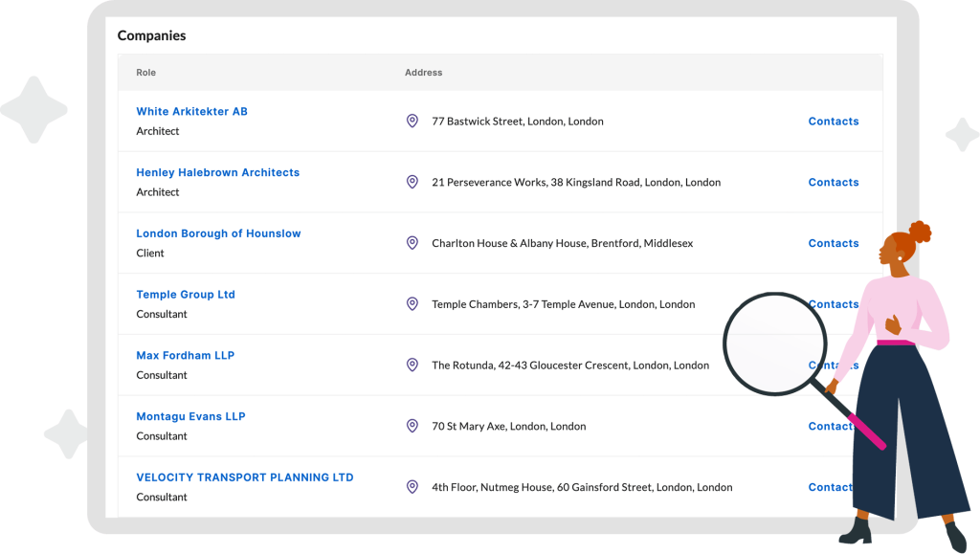View Contacts for White Arkitekter AB
Screen dimensions: 980x554
pyautogui.click(x=833, y=122)
